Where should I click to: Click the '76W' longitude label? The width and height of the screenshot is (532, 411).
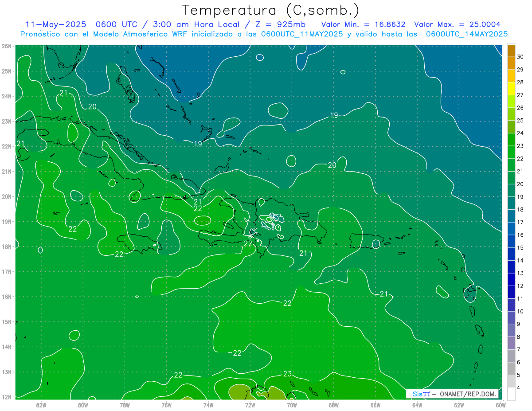166,404
